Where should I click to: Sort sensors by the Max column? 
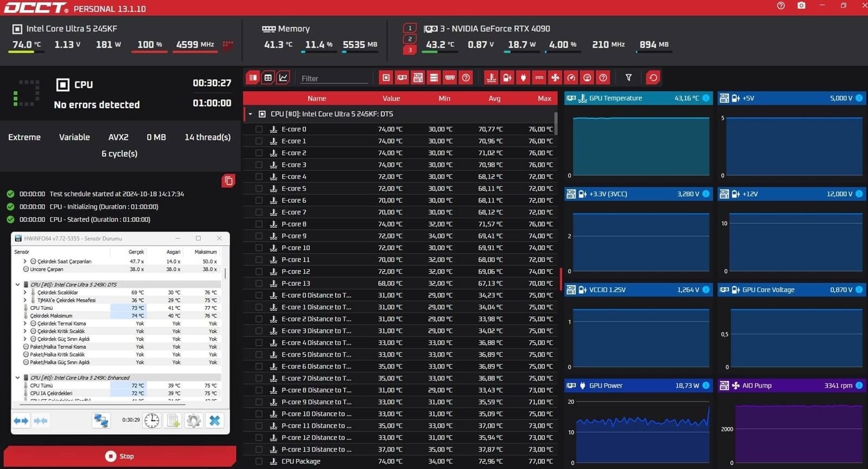point(544,98)
